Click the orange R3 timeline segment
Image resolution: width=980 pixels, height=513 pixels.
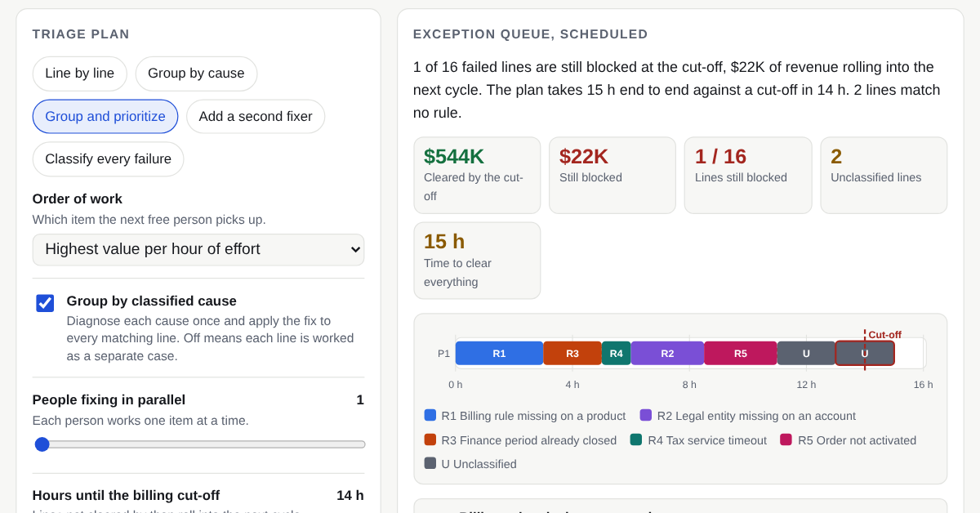click(572, 354)
